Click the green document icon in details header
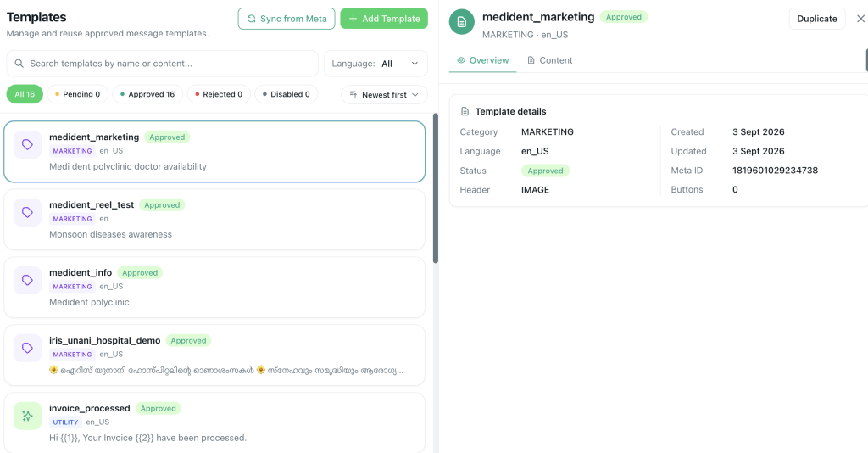This screenshot has width=868, height=453. point(462,22)
